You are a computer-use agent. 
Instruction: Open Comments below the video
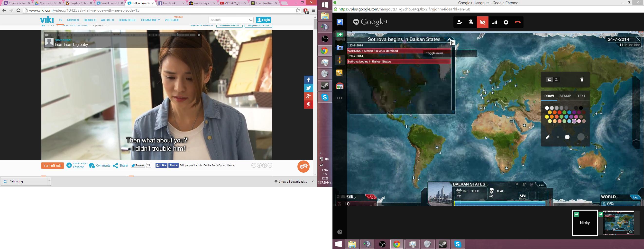tap(100, 166)
